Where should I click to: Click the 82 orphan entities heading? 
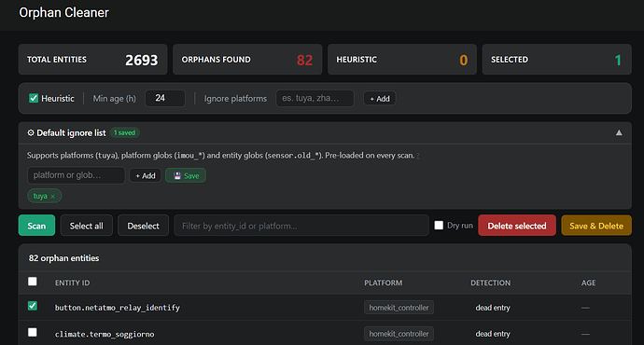point(63,258)
